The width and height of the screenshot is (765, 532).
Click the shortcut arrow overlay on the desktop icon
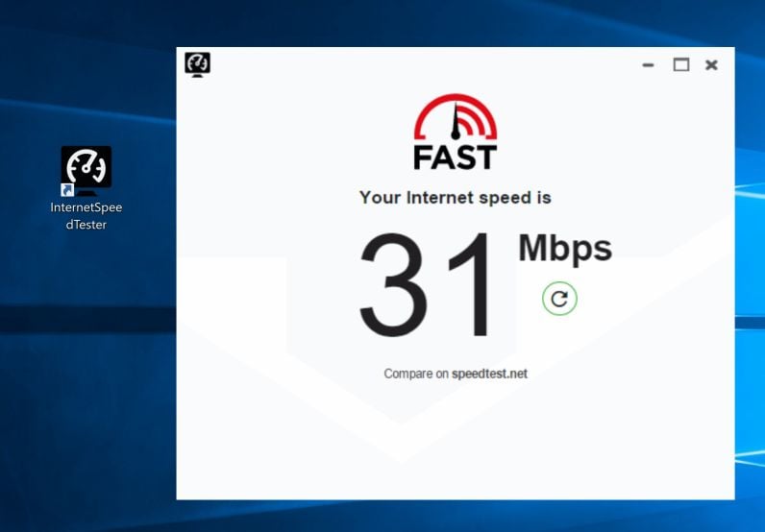click(67, 189)
